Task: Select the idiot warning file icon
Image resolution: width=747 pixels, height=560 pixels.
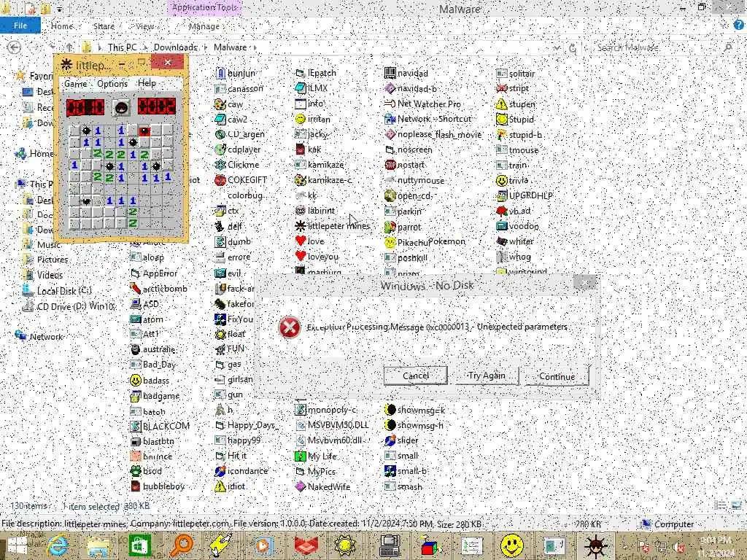Action: [220, 486]
